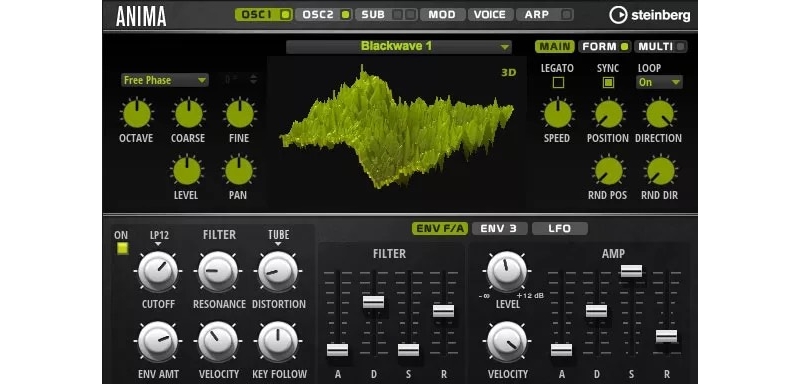Image resolution: width=800 pixels, height=384 pixels.
Task: Click the wavetable Position knob
Action: (x=608, y=114)
